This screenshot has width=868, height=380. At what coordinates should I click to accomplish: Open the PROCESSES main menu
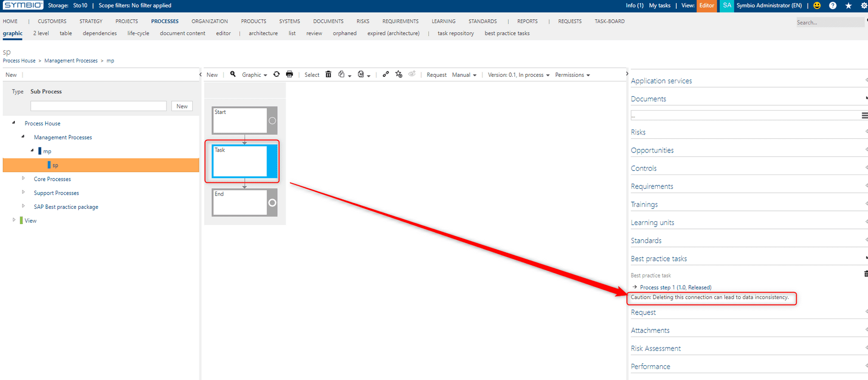coord(165,21)
